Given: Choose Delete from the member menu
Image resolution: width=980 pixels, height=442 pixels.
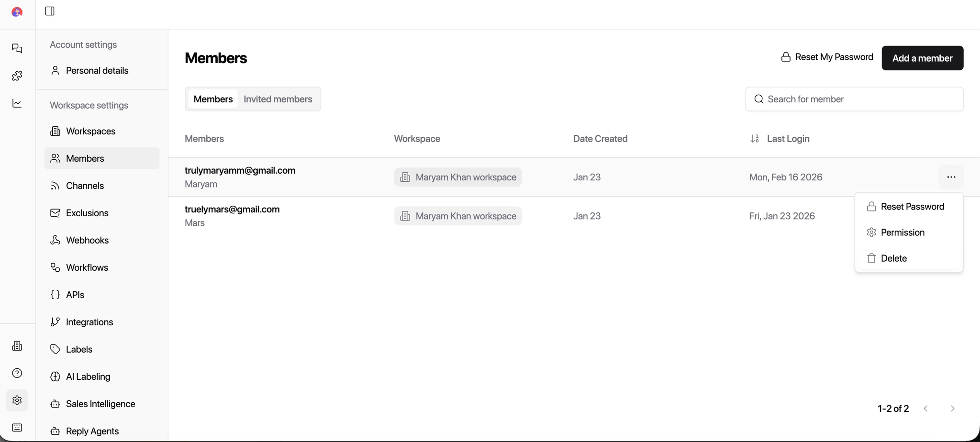Looking at the screenshot, I should [x=893, y=258].
